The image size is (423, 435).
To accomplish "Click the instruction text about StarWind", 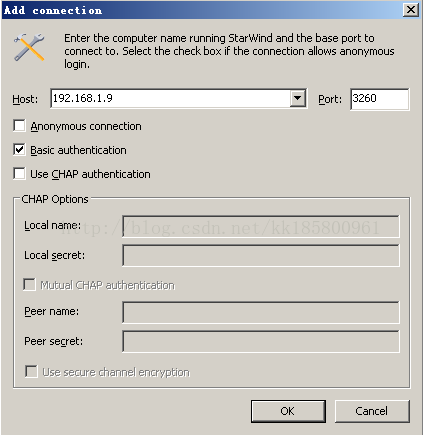I will 229,51.
